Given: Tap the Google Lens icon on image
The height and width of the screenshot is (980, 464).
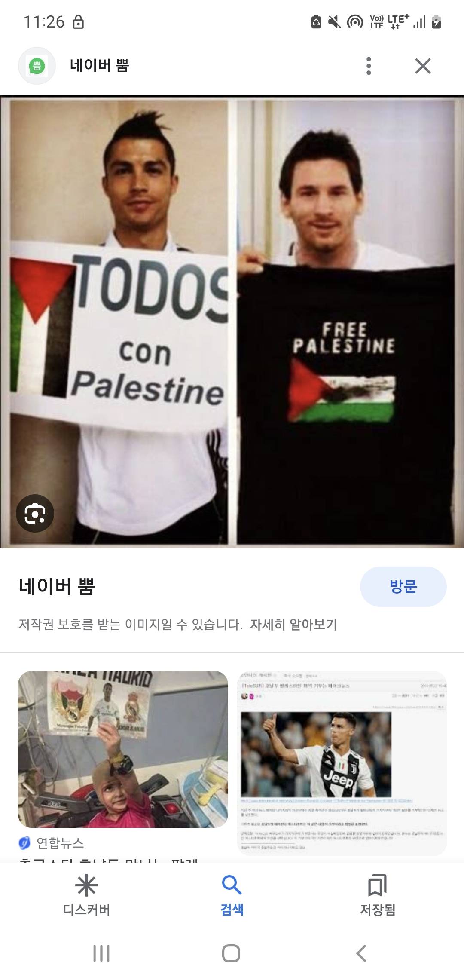Looking at the screenshot, I should tap(35, 513).
